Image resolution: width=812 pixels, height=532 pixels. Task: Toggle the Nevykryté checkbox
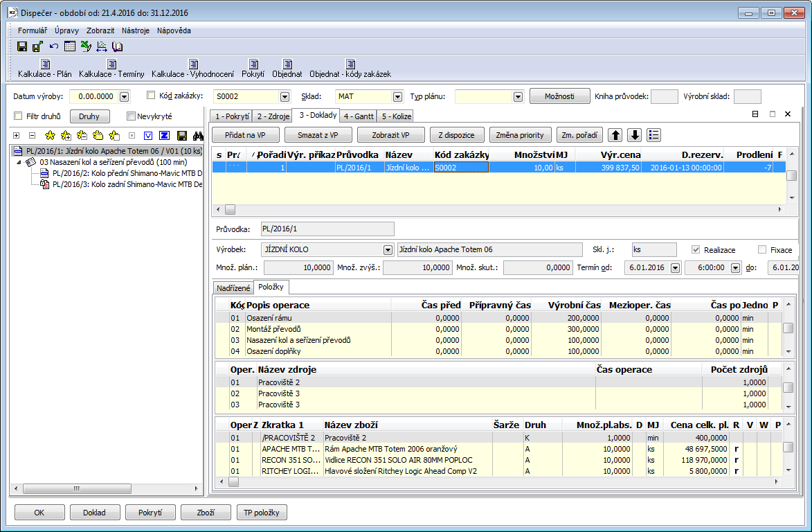(x=131, y=116)
